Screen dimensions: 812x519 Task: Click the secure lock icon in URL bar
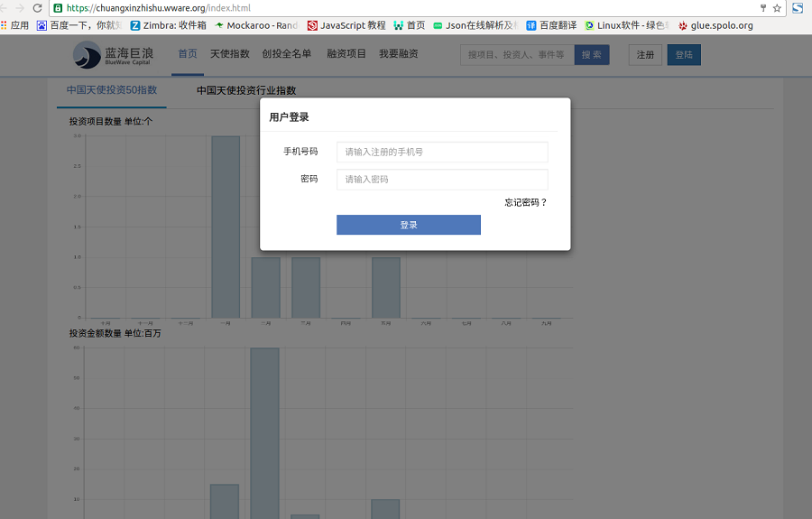point(58,8)
